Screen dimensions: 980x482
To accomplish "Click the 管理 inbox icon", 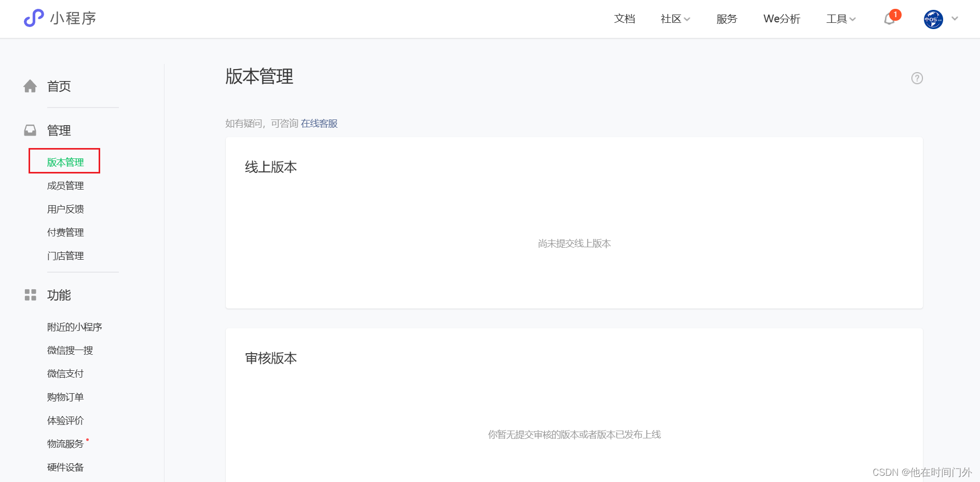I will [x=30, y=130].
